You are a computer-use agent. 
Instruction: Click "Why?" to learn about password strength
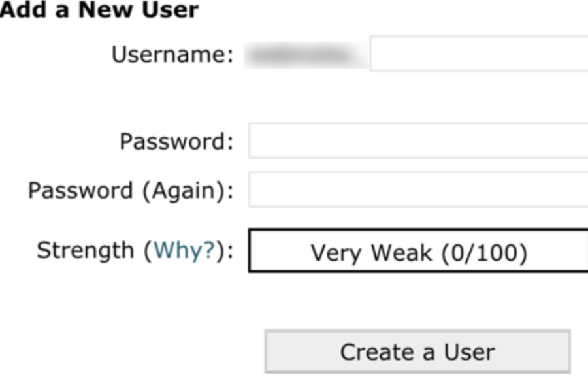pos(184,251)
